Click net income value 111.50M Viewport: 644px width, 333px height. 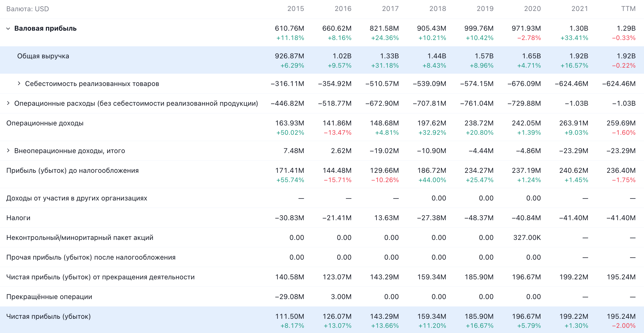[290, 317]
